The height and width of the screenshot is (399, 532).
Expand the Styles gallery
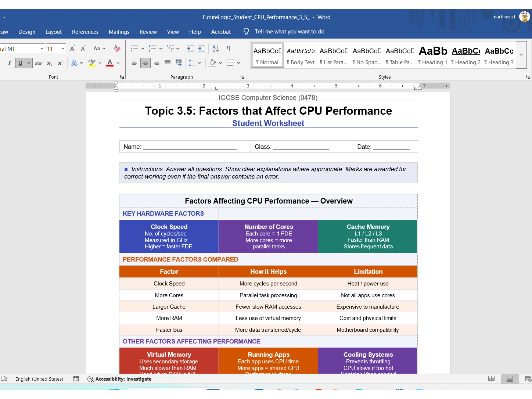(521, 55)
